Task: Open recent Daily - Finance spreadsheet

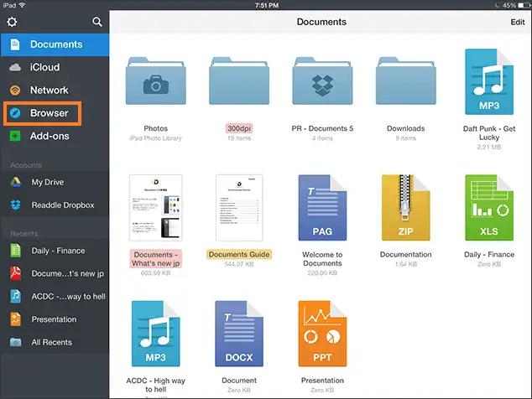Action: pos(55,251)
